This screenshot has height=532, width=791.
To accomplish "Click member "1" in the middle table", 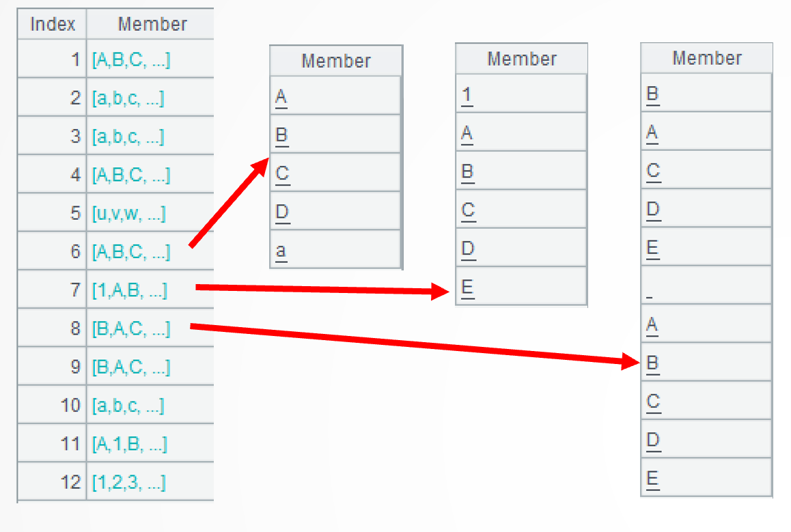I will pos(467,94).
